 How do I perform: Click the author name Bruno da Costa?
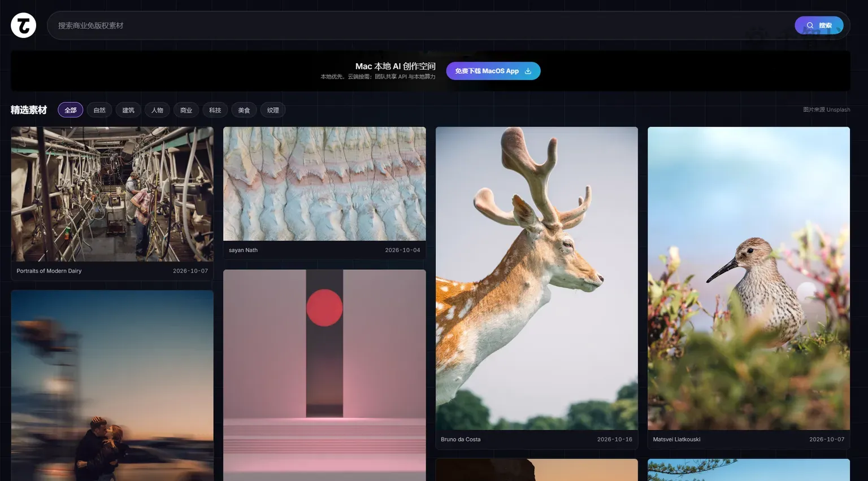461,439
